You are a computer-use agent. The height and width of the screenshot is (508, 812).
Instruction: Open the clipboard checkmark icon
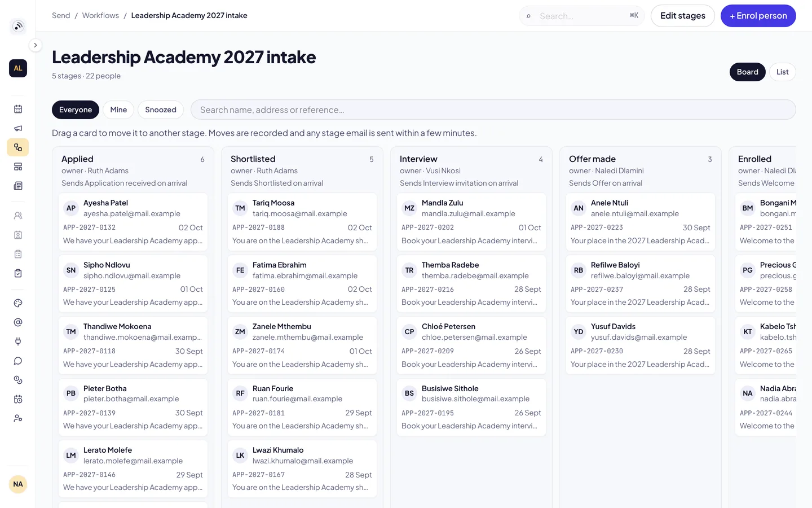pyautogui.click(x=18, y=273)
